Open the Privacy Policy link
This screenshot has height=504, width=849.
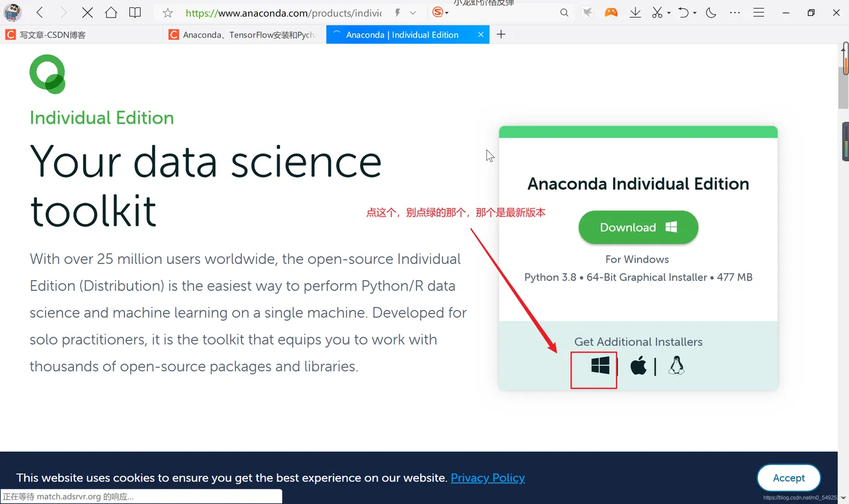(x=488, y=478)
